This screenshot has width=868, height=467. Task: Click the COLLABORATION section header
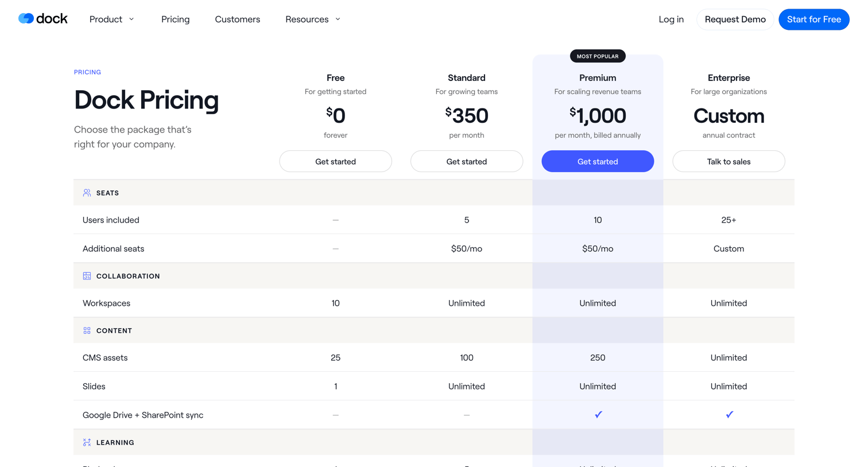click(x=128, y=276)
